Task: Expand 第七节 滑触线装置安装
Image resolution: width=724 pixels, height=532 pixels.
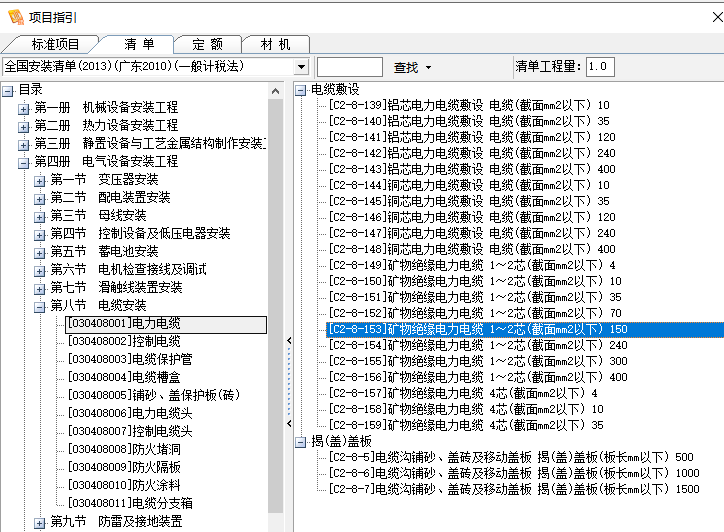Action: [x=40, y=289]
